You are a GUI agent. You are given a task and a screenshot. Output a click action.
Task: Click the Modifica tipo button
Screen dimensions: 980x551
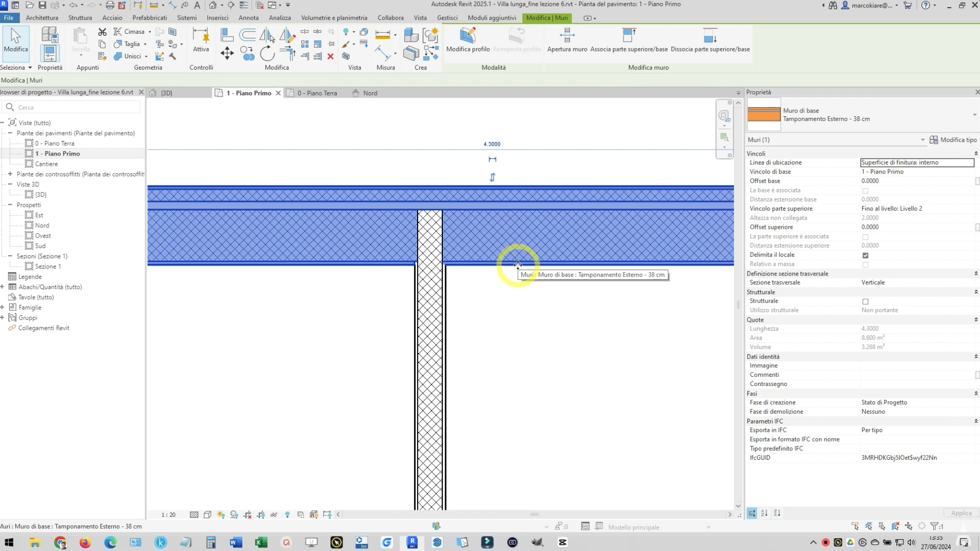coord(953,140)
